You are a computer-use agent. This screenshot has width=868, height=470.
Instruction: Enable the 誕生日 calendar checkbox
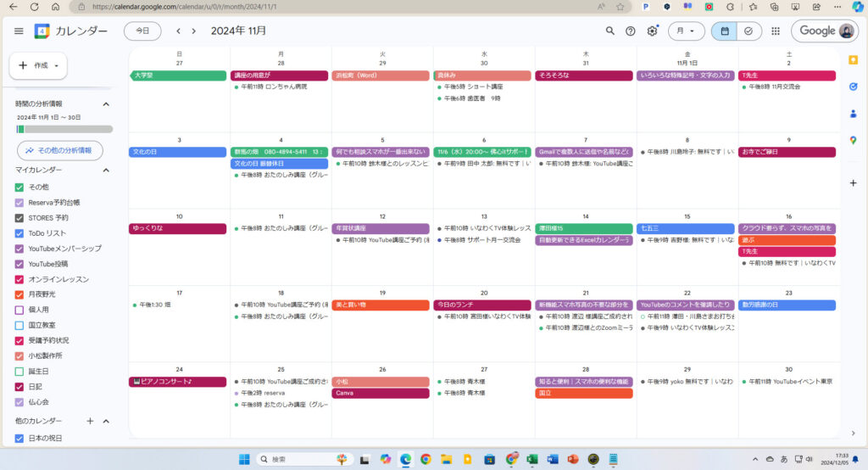19,371
